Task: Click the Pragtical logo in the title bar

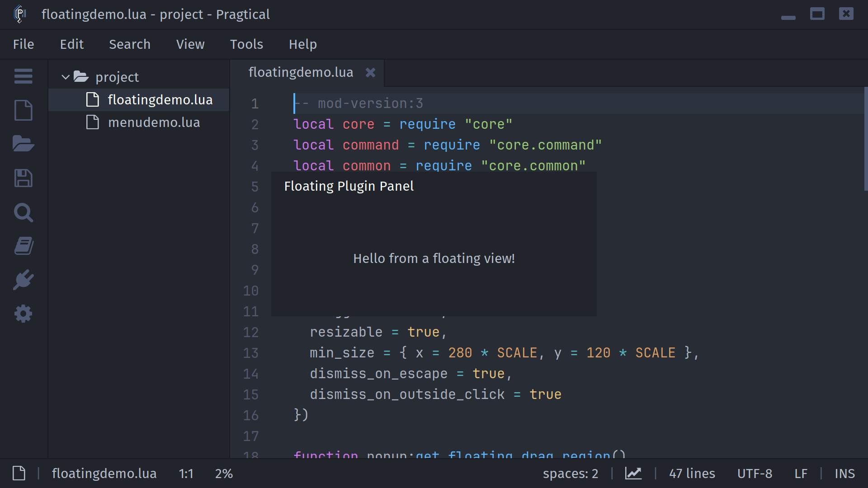Action: click(x=20, y=14)
